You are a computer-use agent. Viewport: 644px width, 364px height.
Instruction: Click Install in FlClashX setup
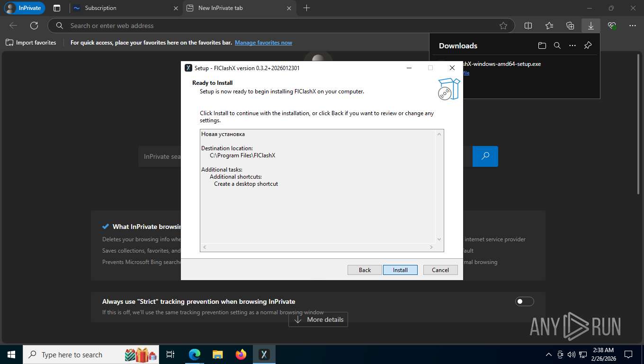click(x=400, y=270)
